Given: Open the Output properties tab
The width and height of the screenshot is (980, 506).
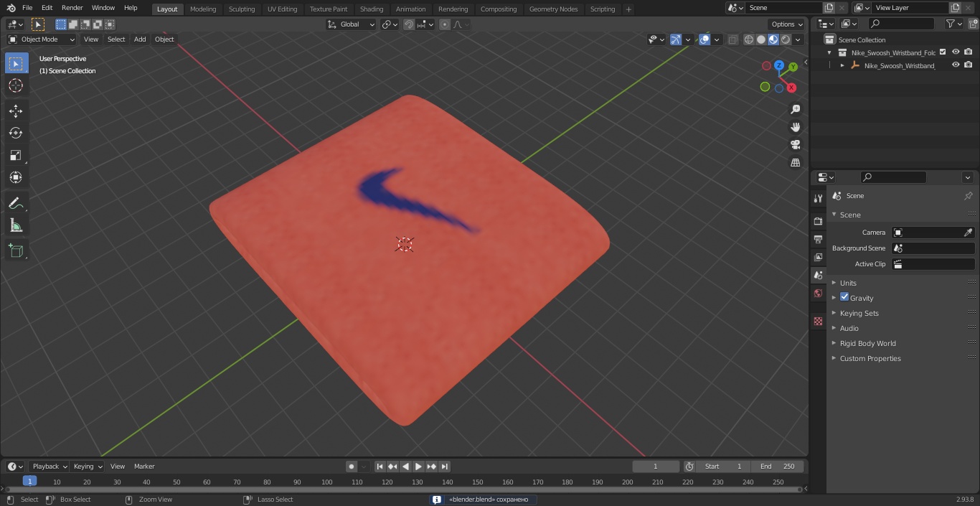Looking at the screenshot, I should (818, 239).
